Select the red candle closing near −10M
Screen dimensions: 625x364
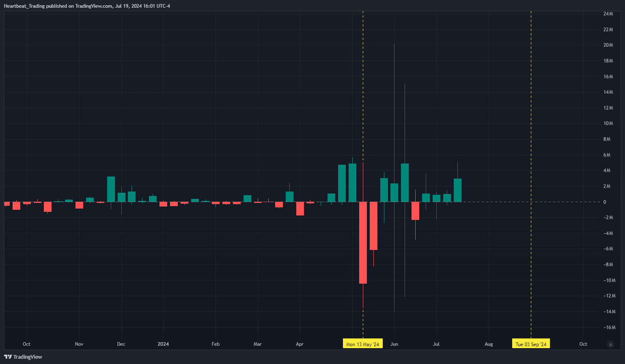[363, 243]
